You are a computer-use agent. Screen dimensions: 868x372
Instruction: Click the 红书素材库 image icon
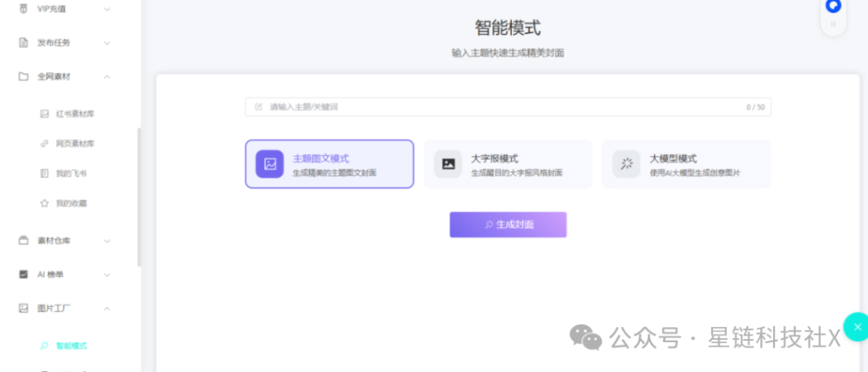click(x=45, y=114)
